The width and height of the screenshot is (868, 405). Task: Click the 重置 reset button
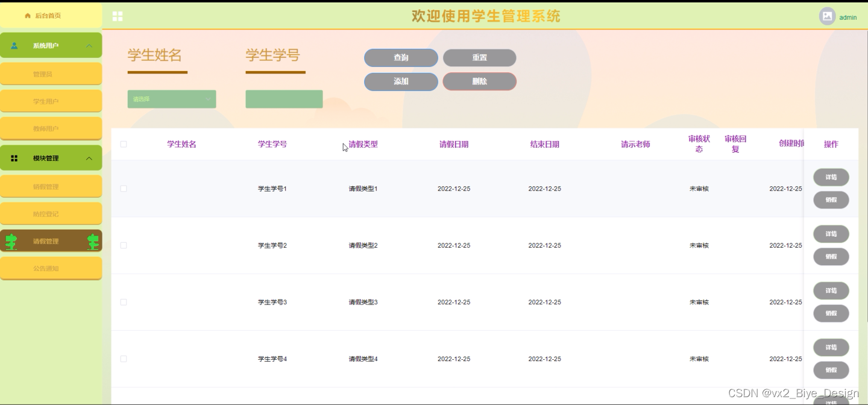pyautogui.click(x=480, y=58)
